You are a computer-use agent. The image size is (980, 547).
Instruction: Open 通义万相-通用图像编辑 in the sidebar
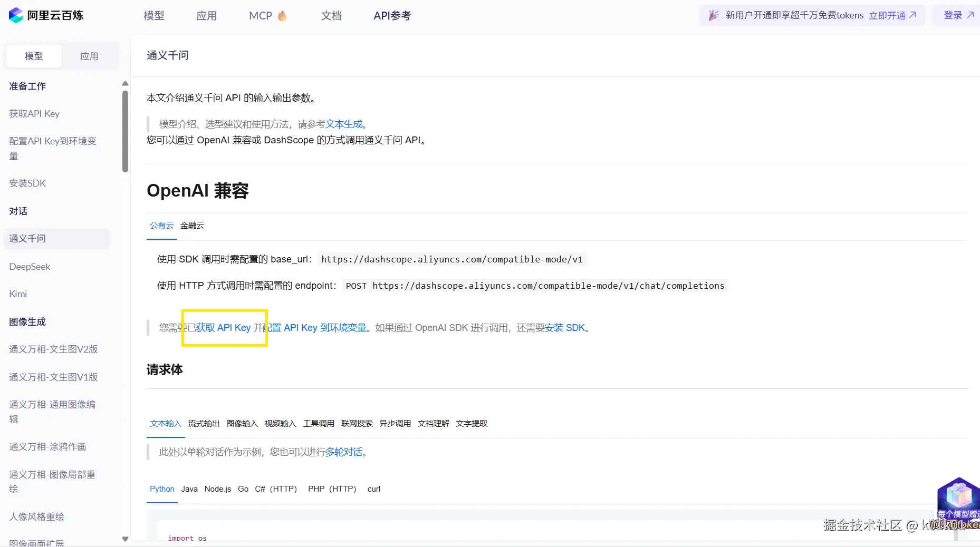[x=52, y=412]
